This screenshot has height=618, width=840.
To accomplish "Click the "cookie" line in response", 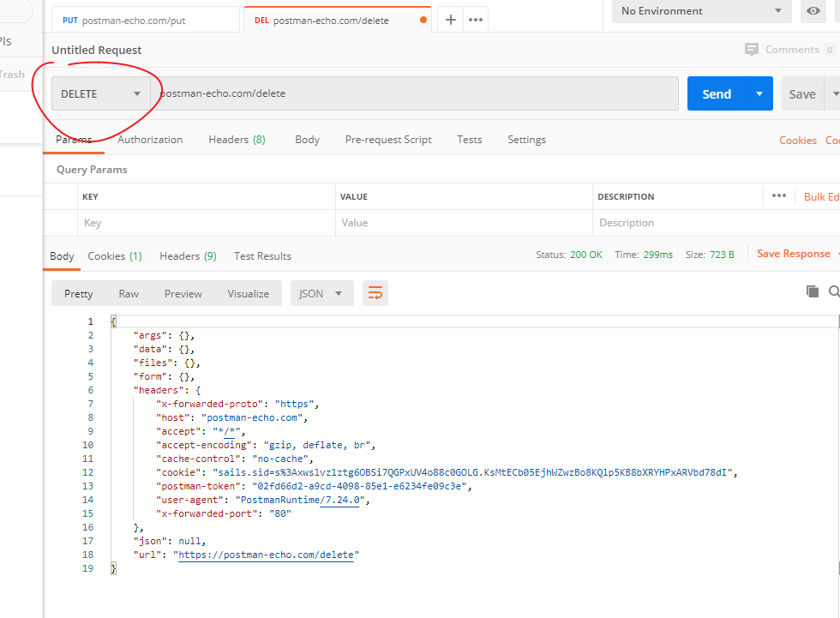I will pyautogui.click(x=447, y=472).
